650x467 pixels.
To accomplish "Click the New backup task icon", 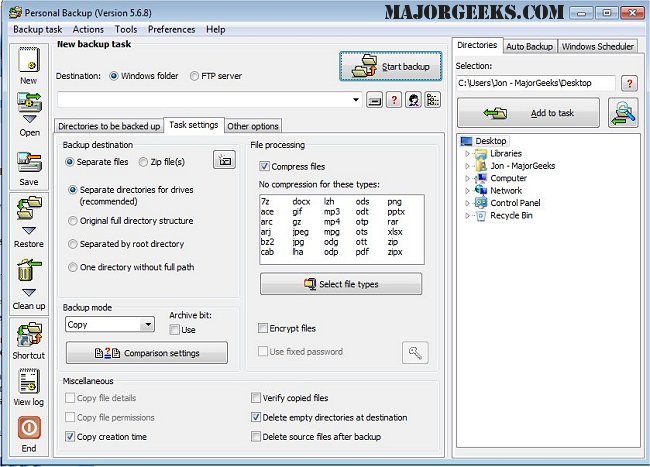I will click(29, 60).
